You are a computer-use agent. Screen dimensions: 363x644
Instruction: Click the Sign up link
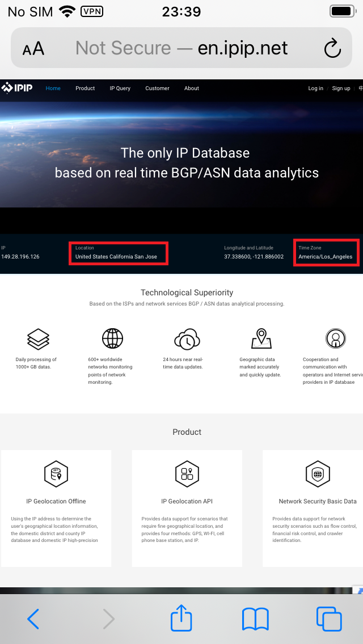click(341, 88)
